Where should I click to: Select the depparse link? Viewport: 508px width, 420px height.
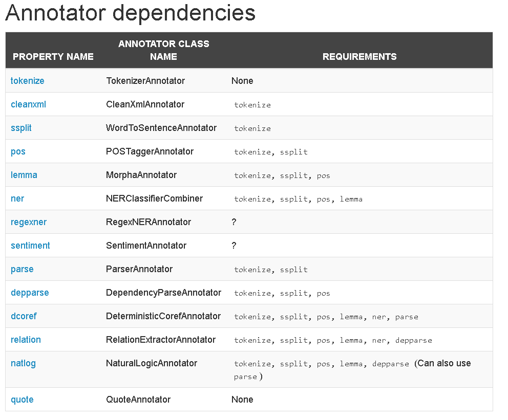(30, 293)
